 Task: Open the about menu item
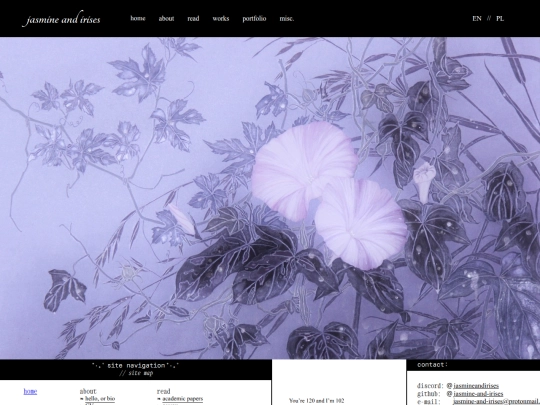[x=166, y=18]
